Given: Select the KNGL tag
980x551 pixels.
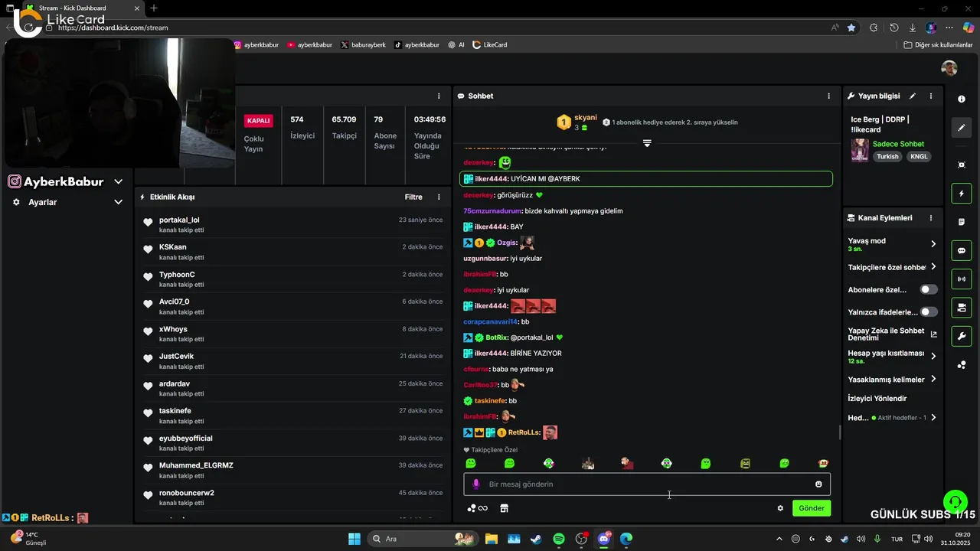Looking at the screenshot, I should point(919,156).
